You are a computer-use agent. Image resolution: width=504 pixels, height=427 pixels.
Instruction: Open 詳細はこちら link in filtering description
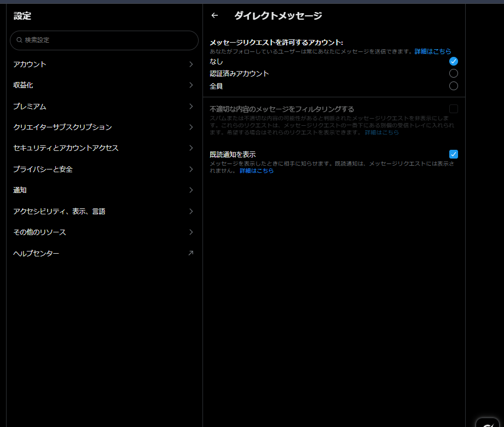pos(381,132)
